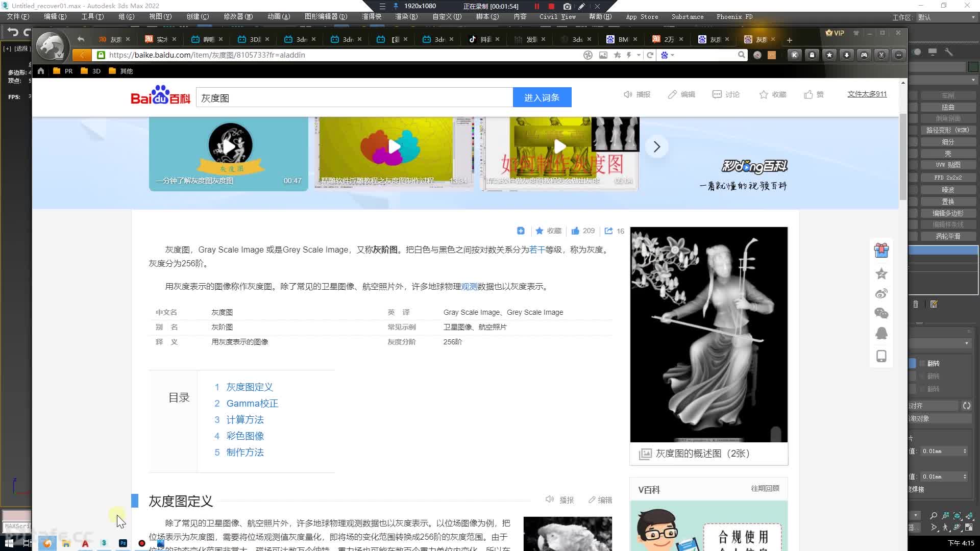The height and width of the screenshot is (551, 980).
Task: Open contents link 制作方法
Action: pyautogui.click(x=244, y=453)
